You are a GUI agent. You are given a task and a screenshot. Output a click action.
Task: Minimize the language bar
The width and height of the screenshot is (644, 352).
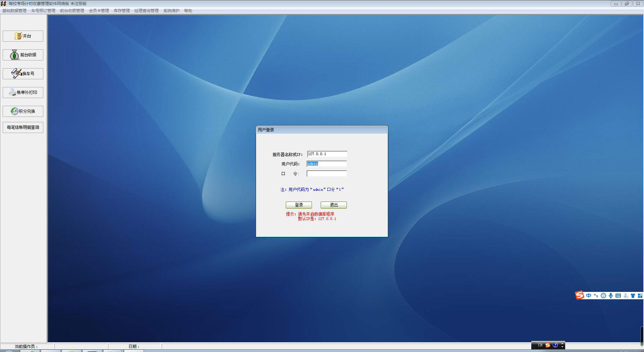[x=562, y=343]
